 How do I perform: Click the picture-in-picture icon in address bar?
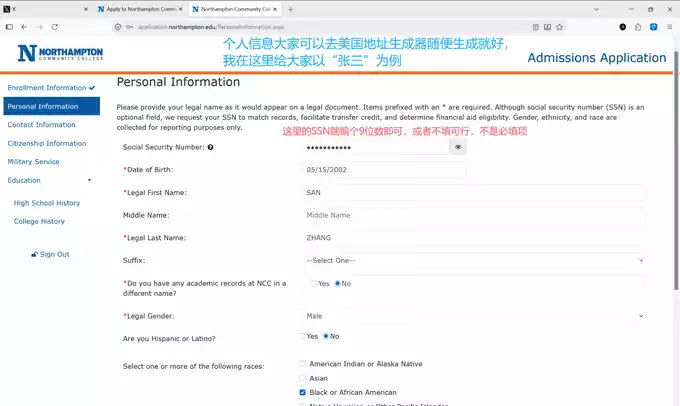(x=547, y=27)
